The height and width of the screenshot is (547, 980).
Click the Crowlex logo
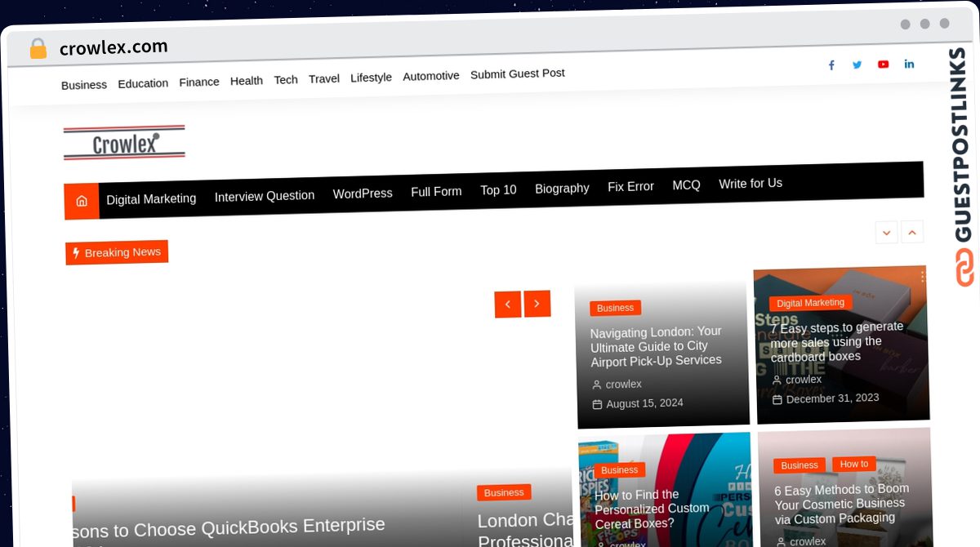124,143
